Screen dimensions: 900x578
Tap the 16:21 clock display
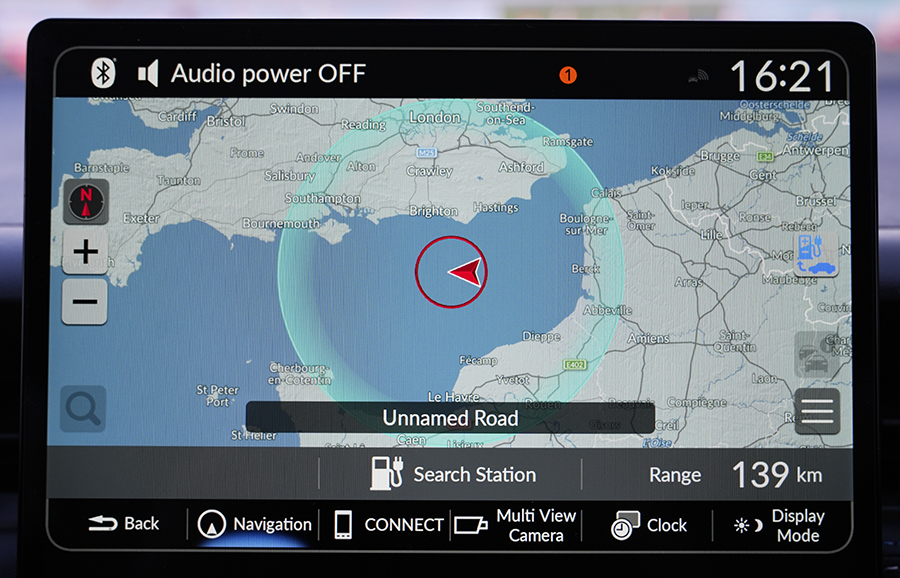click(x=782, y=77)
